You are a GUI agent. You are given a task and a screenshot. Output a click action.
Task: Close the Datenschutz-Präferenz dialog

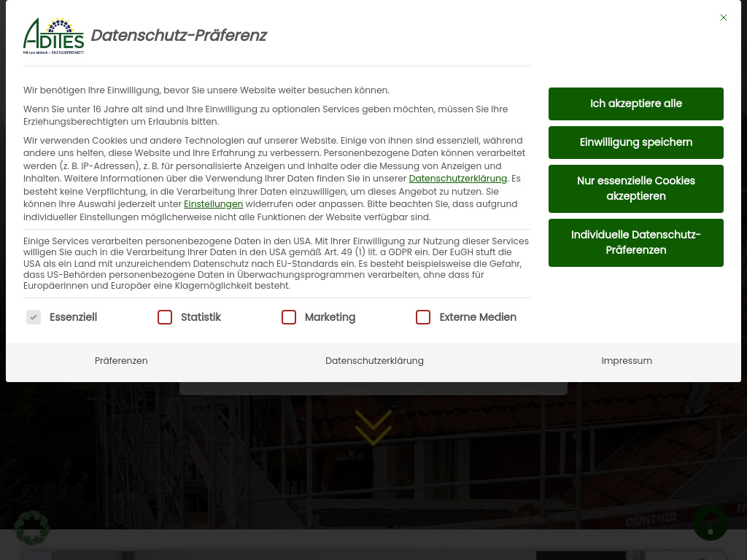tap(724, 17)
